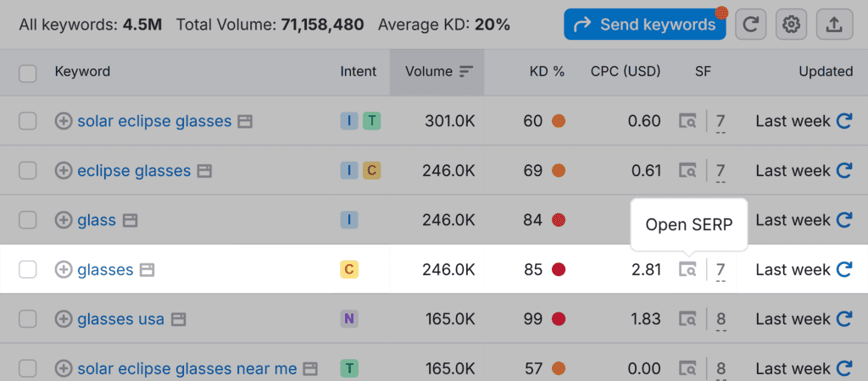Click the KD % column header

tap(547, 72)
